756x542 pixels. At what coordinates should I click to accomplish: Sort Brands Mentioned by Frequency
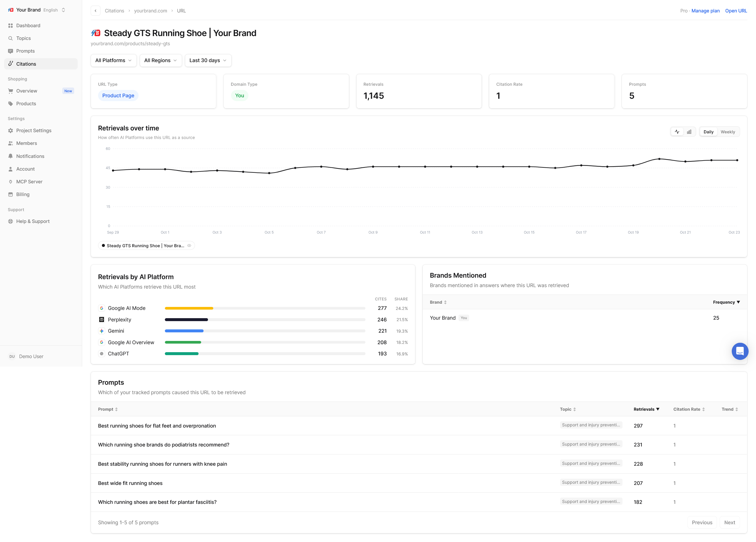point(726,302)
